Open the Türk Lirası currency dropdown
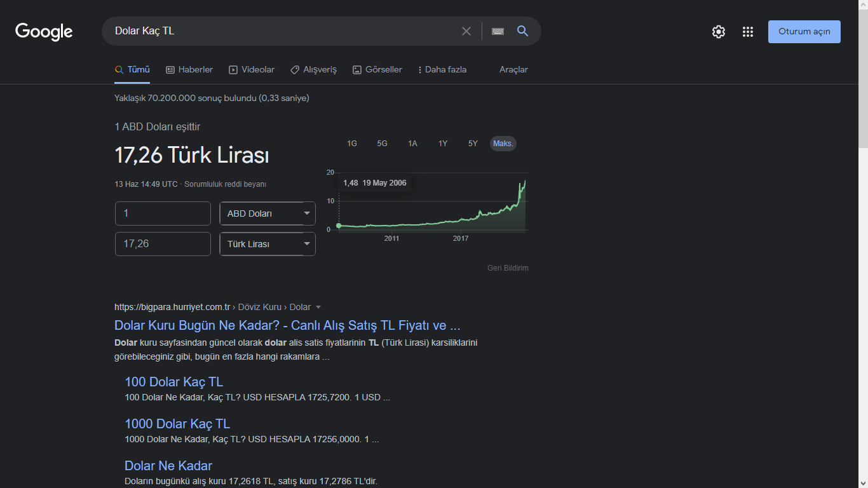This screenshot has height=488, width=868. [268, 244]
